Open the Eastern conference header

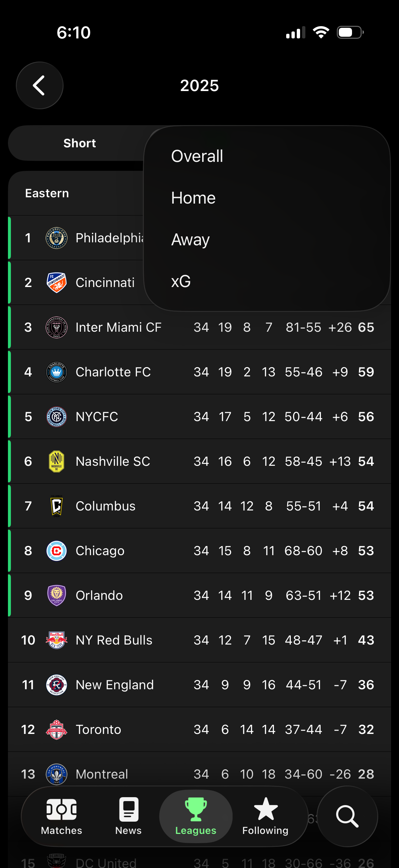47,193
